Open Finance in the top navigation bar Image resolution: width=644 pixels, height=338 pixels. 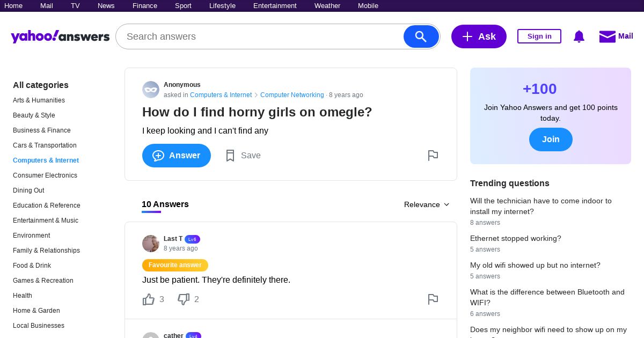click(x=145, y=6)
